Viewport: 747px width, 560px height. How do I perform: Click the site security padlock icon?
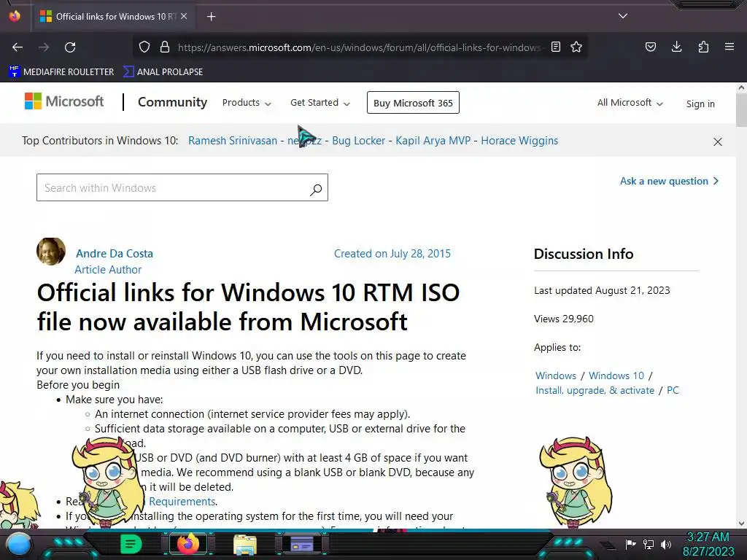pos(165,47)
